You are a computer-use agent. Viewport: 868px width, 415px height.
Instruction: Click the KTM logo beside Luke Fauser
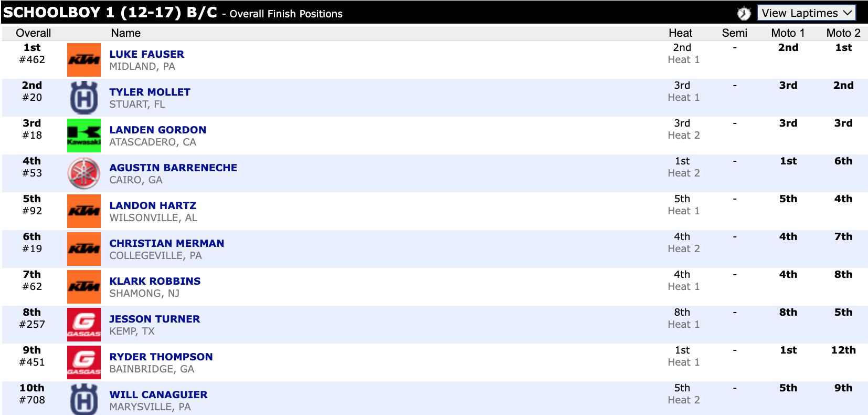[84, 60]
